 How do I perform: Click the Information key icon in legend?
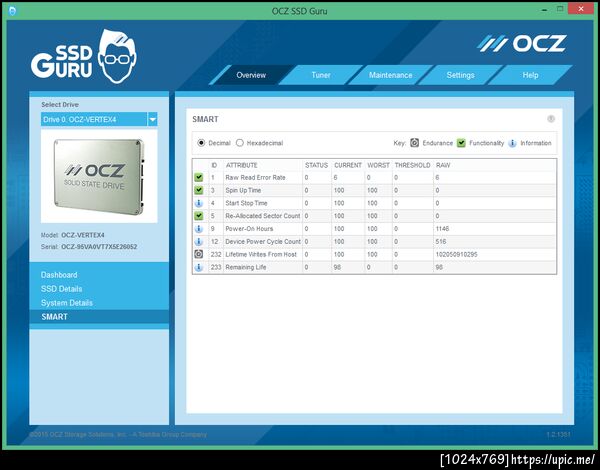click(512, 143)
